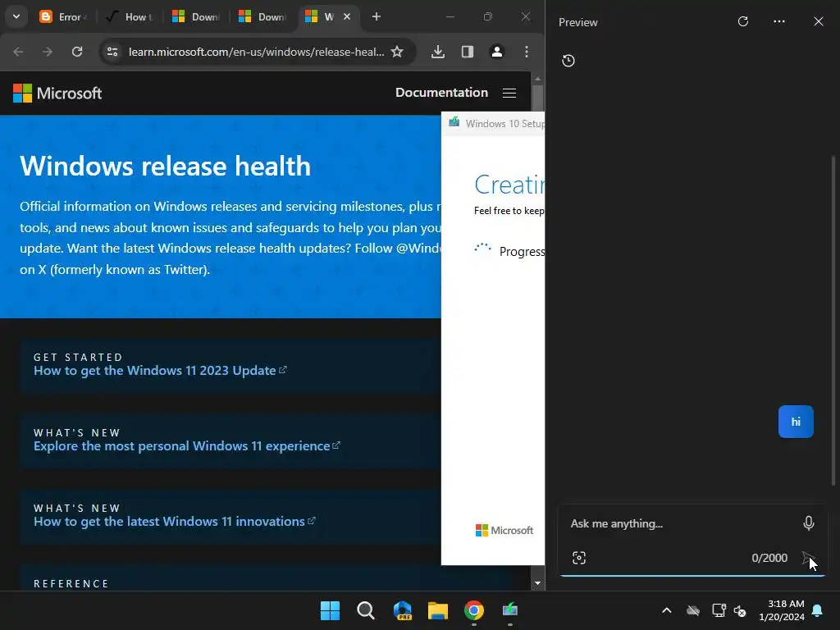View site information icon in address bar
Viewport: 840px width, 630px height.
tap(112, 52)
